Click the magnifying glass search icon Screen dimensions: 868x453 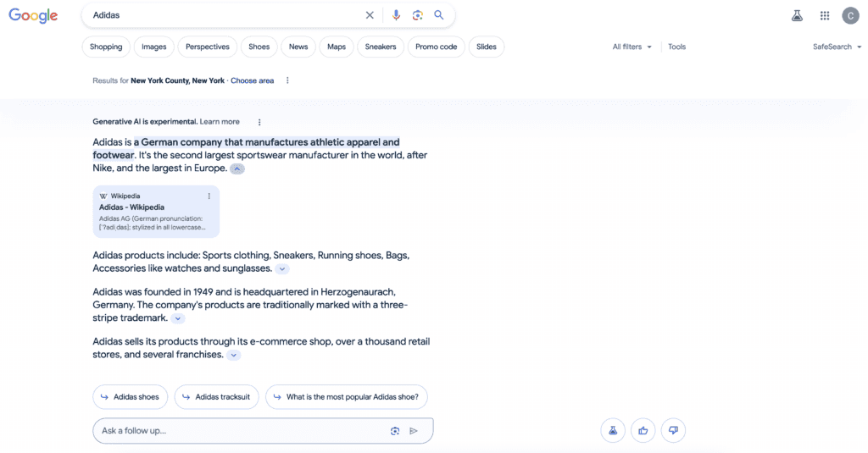(x=439, y=15)
